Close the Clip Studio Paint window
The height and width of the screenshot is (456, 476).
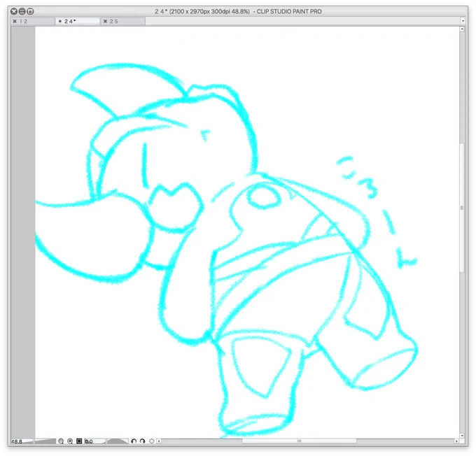[14, 11]
